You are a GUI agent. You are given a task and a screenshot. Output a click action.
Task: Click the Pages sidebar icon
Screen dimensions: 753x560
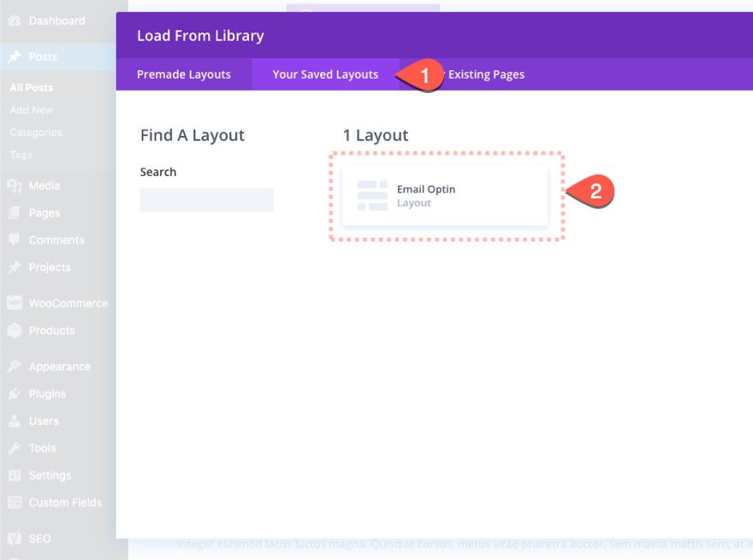click(x=14, y=213)
